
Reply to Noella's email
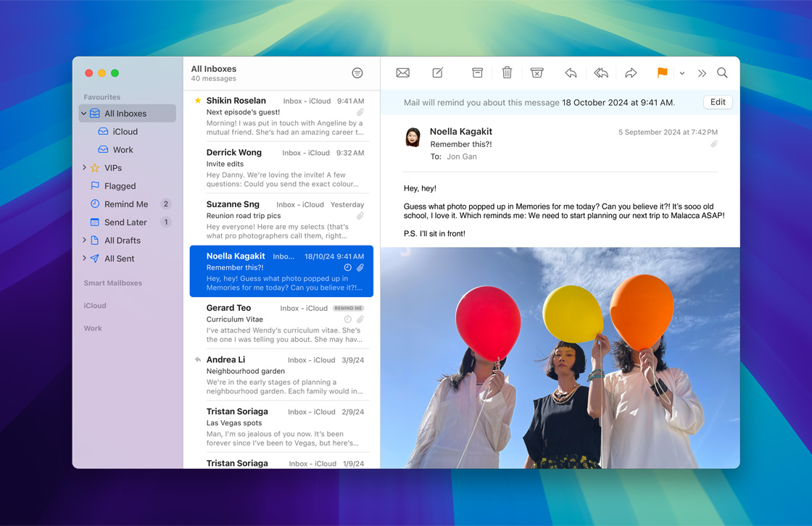[571, 73]
